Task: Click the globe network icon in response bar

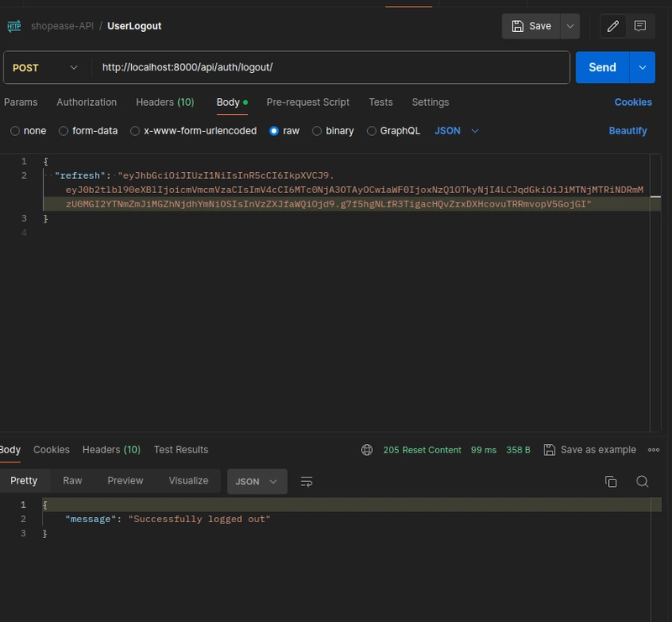Action: click(367, 450)
